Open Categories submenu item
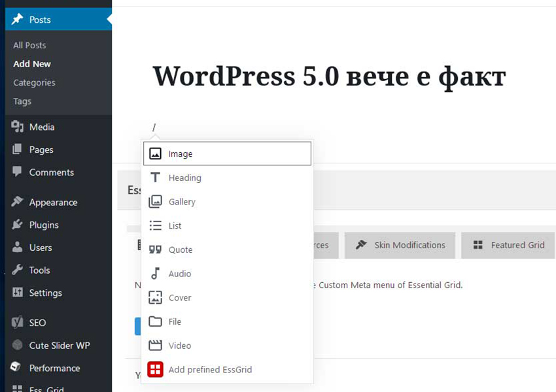The image size is (556, 392). coord(35,83)
